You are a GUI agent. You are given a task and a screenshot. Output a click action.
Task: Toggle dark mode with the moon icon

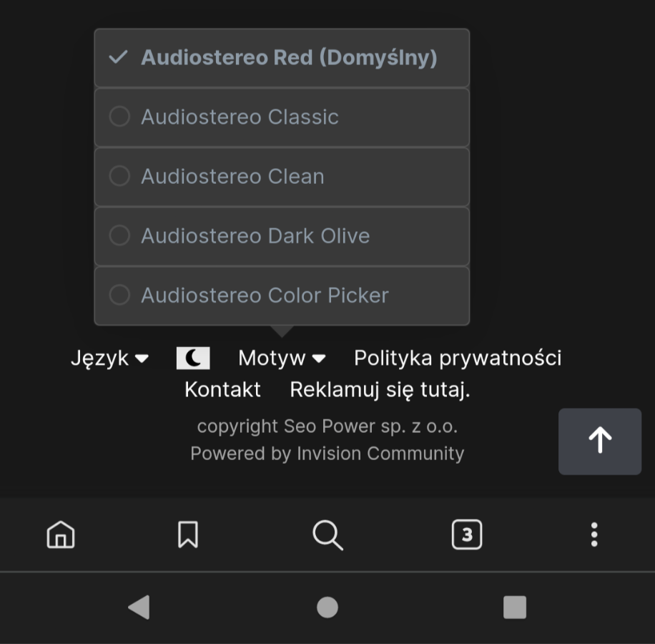(193, 358)
